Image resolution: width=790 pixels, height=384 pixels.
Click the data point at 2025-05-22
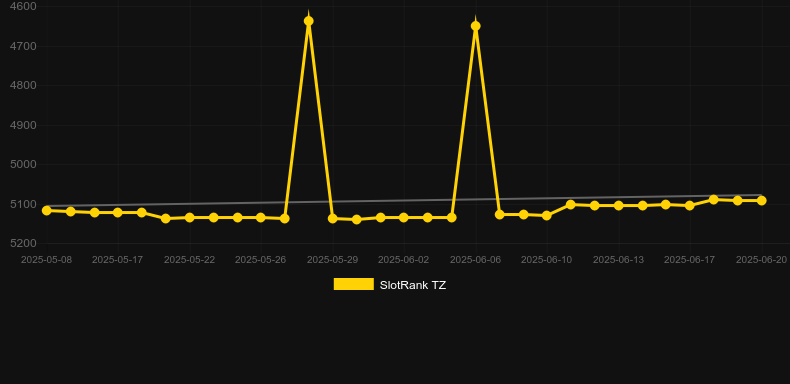click(x=189, y=217)
